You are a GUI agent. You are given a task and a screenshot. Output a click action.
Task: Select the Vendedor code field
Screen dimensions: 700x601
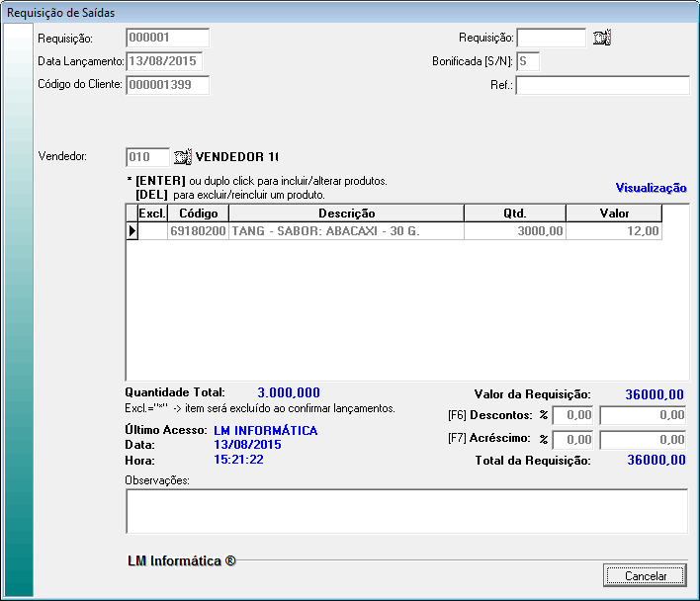[x=147, y=156]
